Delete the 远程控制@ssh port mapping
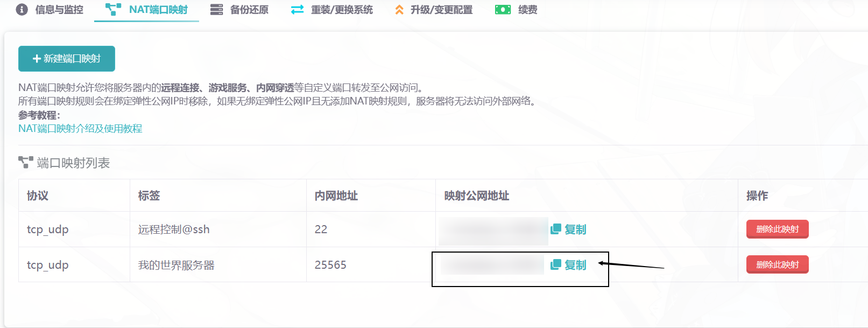This screenshot has width=868, height=328. (x=777, y=229)
